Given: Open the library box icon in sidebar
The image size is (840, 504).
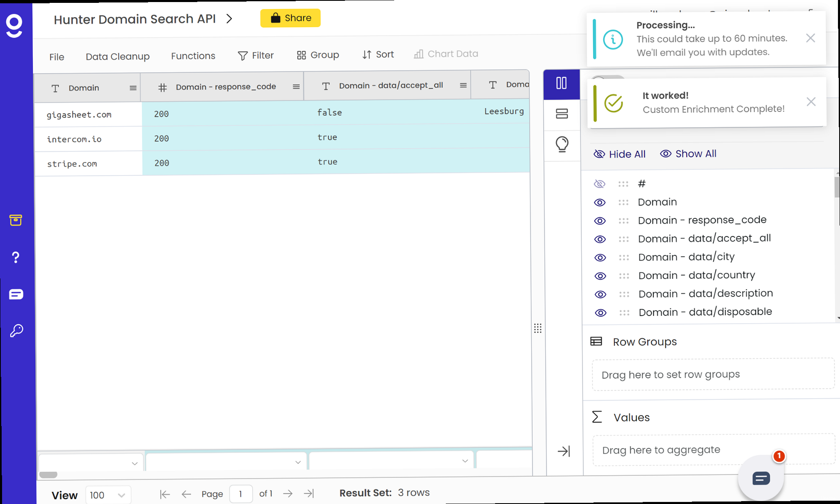Looking at the screenshot, I should point(16,220).
